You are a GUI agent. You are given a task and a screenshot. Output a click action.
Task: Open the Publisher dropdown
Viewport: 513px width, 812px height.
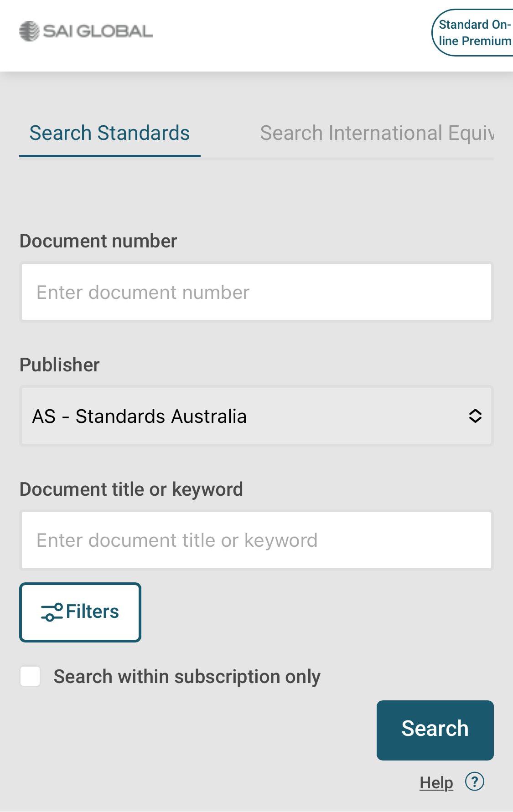point(256,416)
